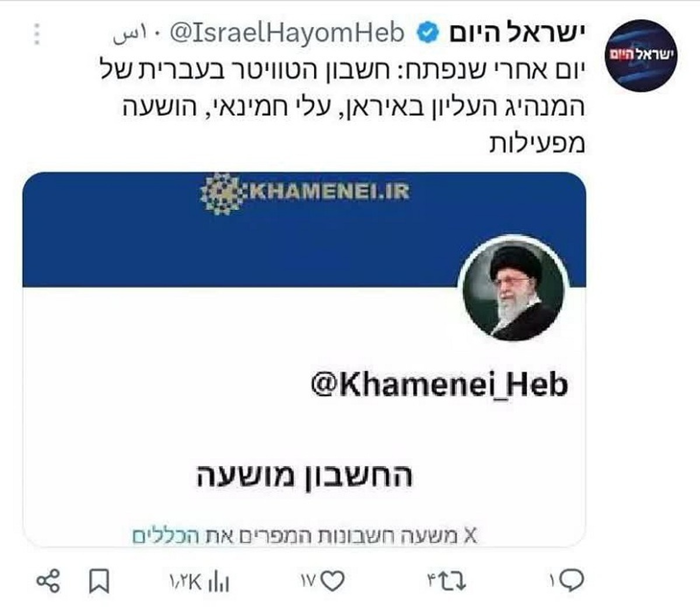Bookmark this tweet

point(99,581)
